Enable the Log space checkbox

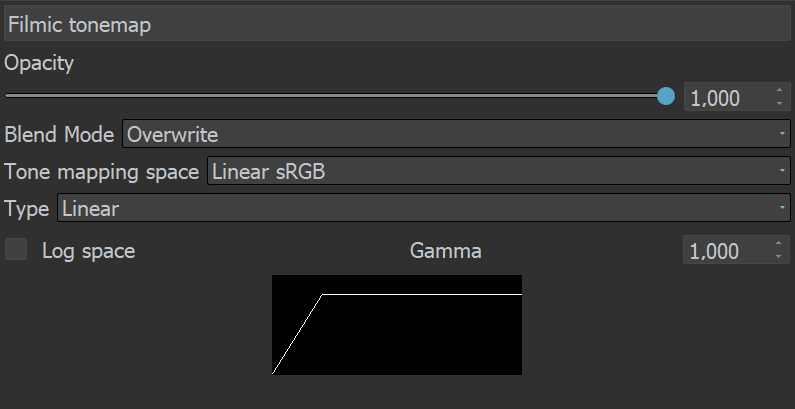[17, 250]
